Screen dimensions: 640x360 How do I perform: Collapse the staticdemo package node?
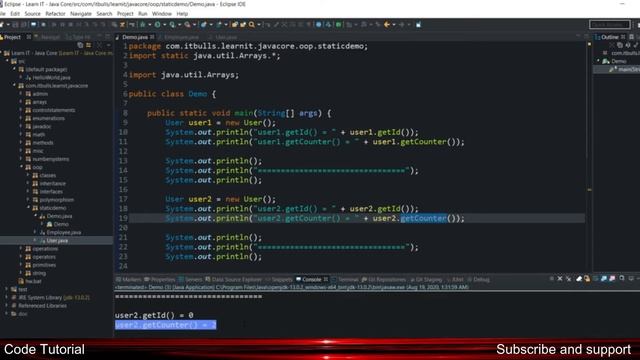pos(28,208)
